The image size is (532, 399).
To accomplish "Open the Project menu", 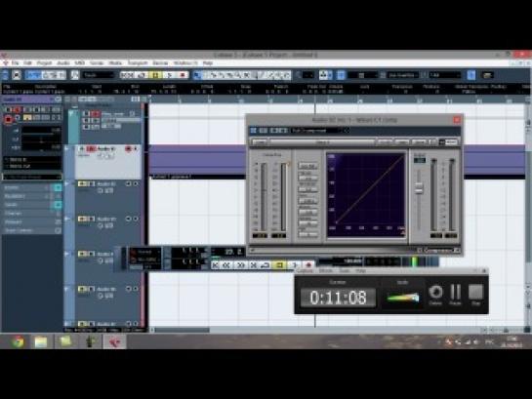I will 44,63.
